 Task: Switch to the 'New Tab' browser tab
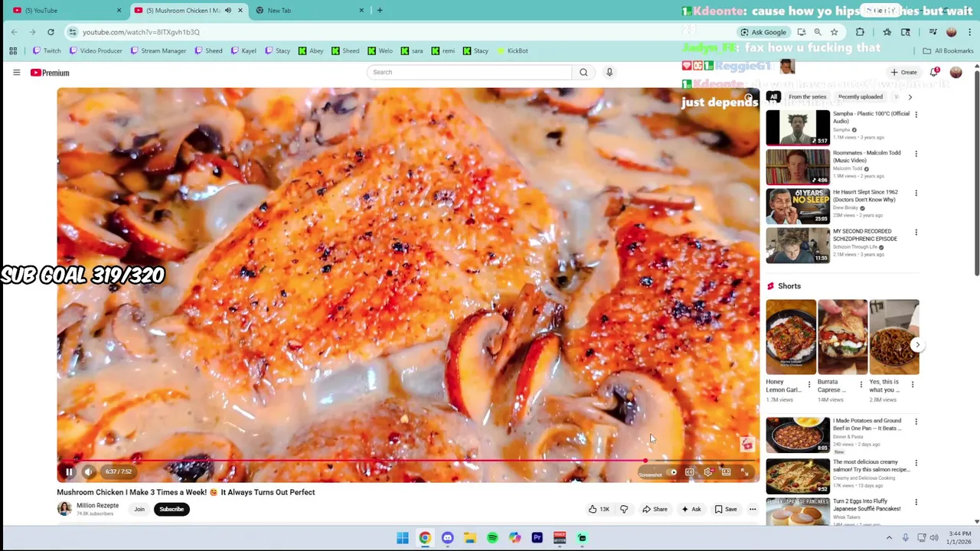(308, 10)
